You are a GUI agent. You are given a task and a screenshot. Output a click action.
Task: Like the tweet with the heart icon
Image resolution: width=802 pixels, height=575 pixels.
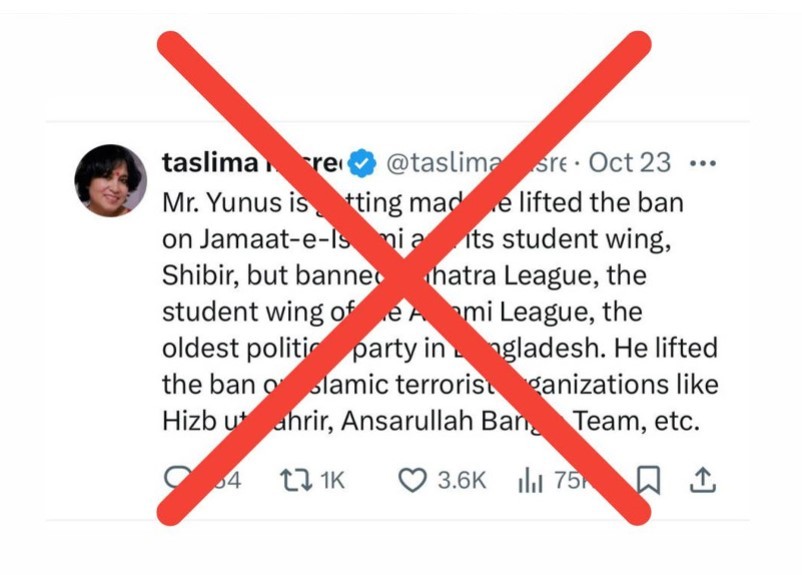pos(412,480)
